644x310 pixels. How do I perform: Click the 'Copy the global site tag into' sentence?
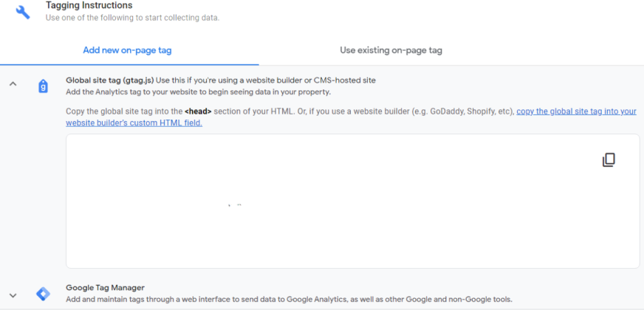[x=122, y=111]
